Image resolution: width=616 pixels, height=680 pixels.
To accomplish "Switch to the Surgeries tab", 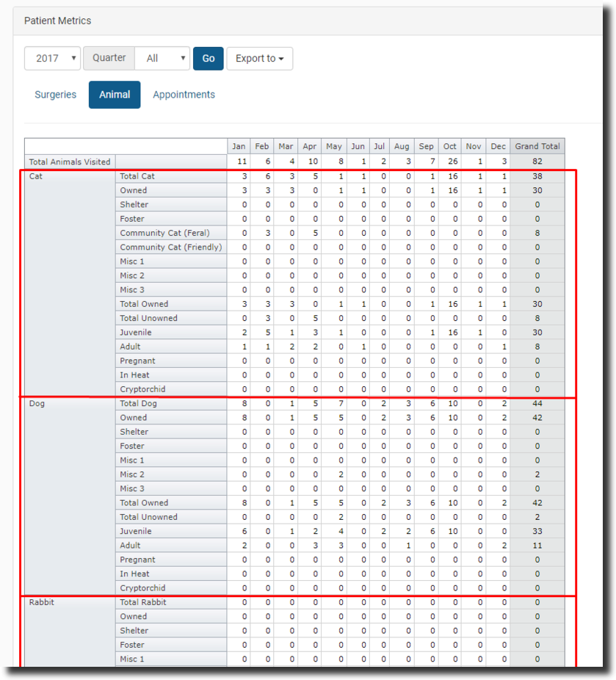I will pos(56,95).
